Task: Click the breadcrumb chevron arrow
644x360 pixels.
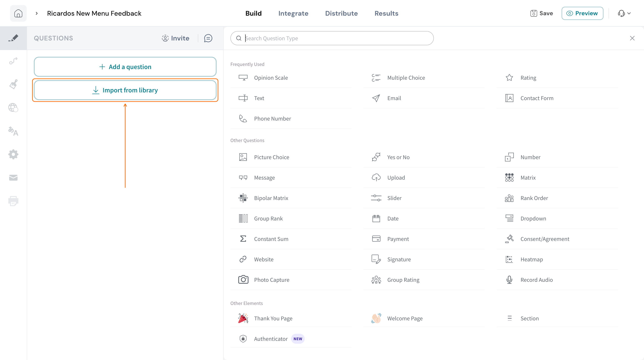Action: tap(37, 13)
